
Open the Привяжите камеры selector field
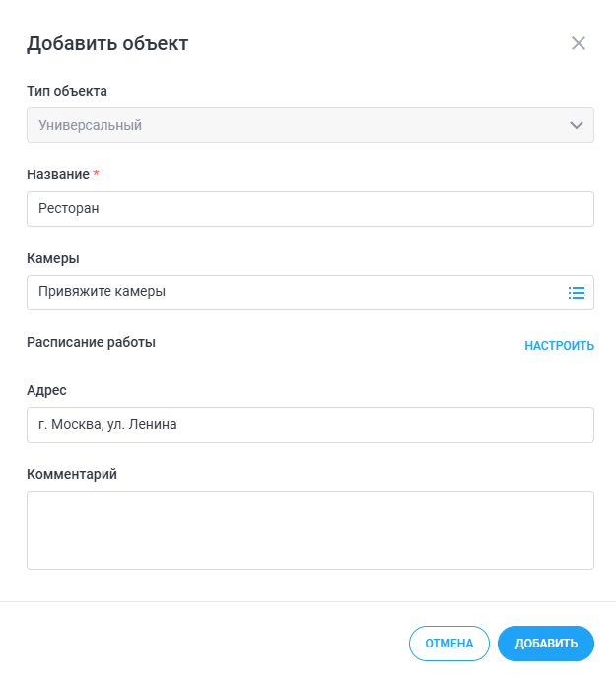coord(296,293)
